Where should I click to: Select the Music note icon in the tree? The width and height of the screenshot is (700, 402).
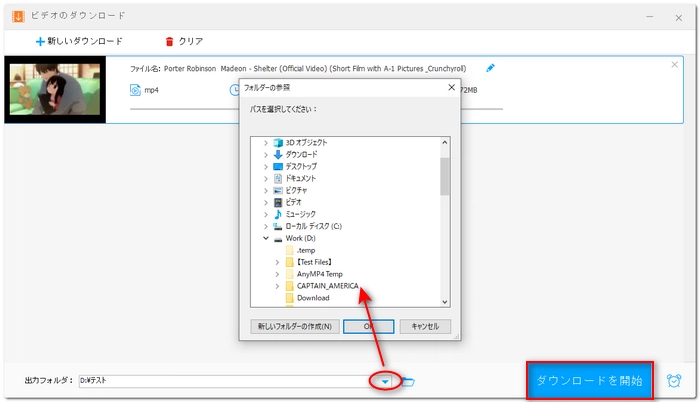(x=278, y=214)
